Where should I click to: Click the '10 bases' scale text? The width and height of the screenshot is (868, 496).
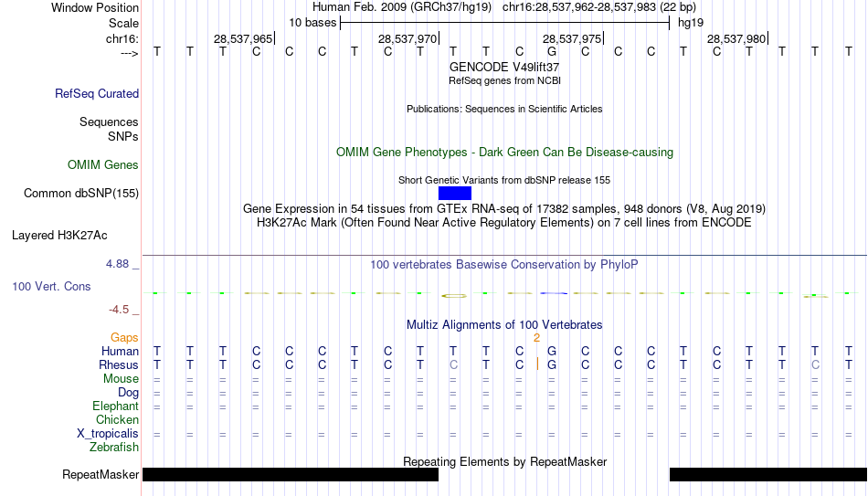pos(312,23)
